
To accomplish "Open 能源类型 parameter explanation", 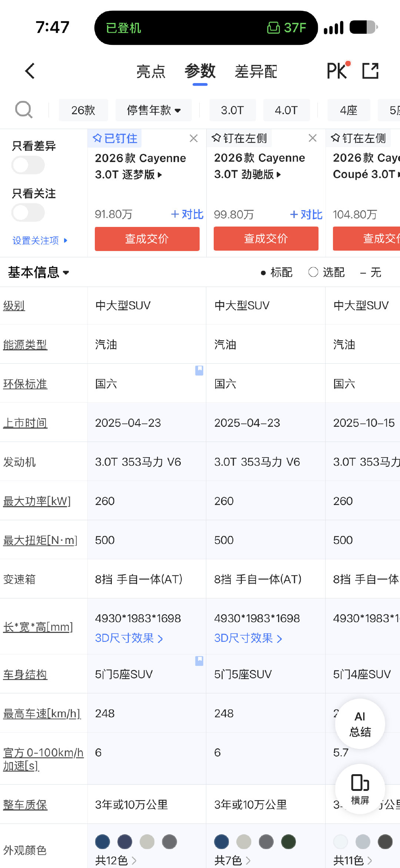I will [x=25, y=344].
